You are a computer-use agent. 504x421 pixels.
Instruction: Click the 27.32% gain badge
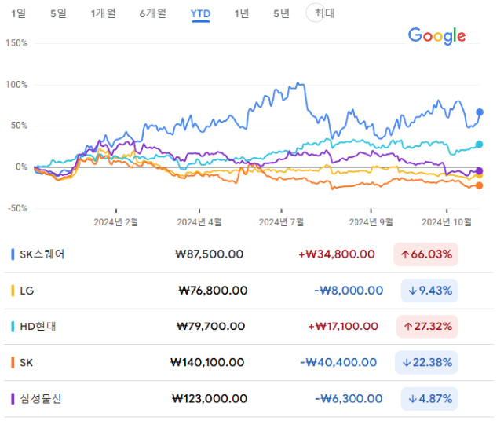427,327
